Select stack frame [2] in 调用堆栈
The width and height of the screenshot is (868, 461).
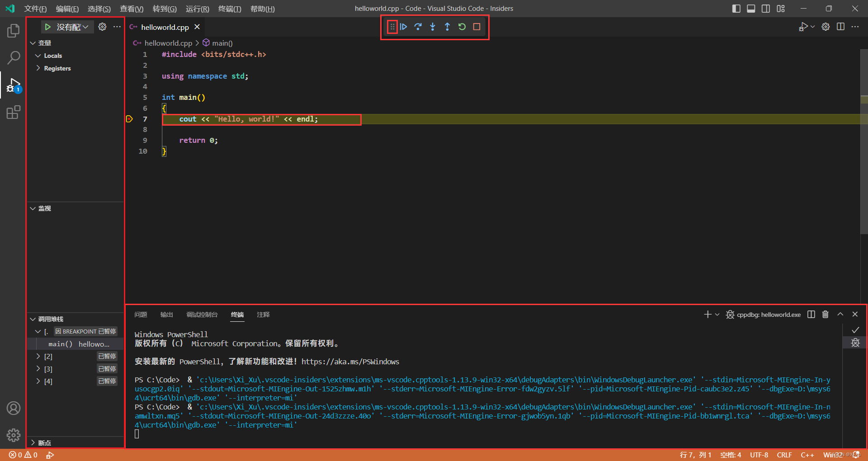click(x=49, y=356)
